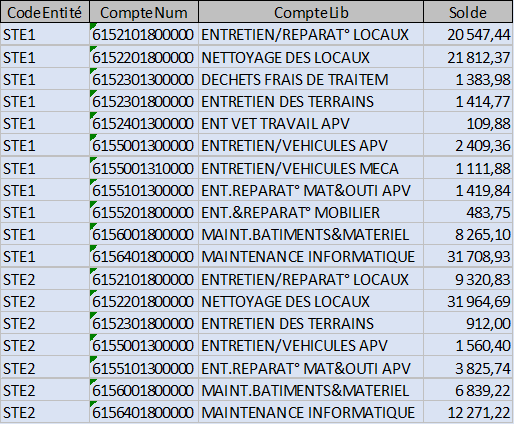Select the amount 6 839,22

pyautogui.click(x=468, y=390)
